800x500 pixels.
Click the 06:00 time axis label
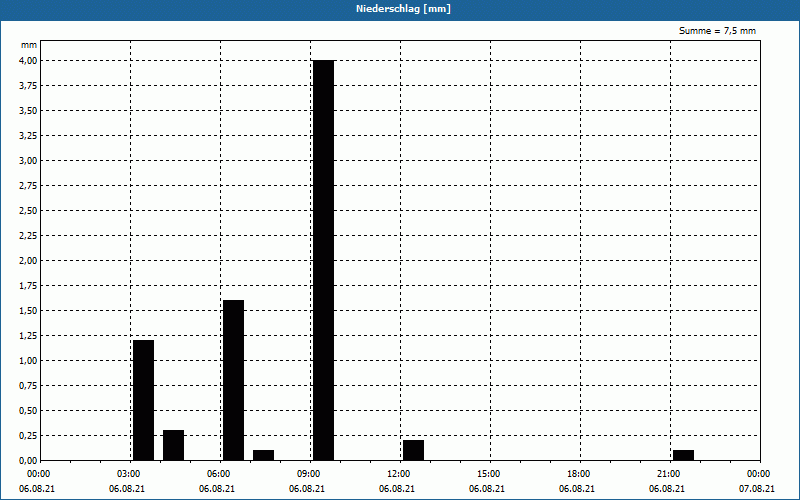pyautogui.click(x=219, y=474)
